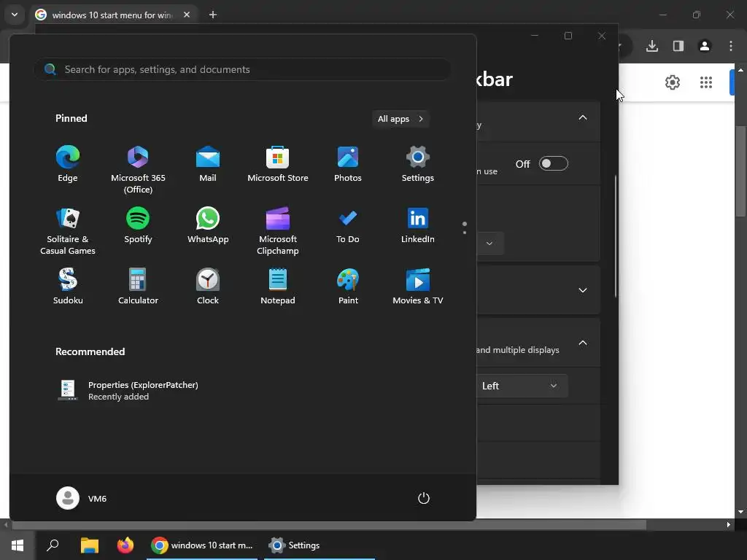
Task: Open Microsoft Clipchamp
Action: (x=278, y=231)
